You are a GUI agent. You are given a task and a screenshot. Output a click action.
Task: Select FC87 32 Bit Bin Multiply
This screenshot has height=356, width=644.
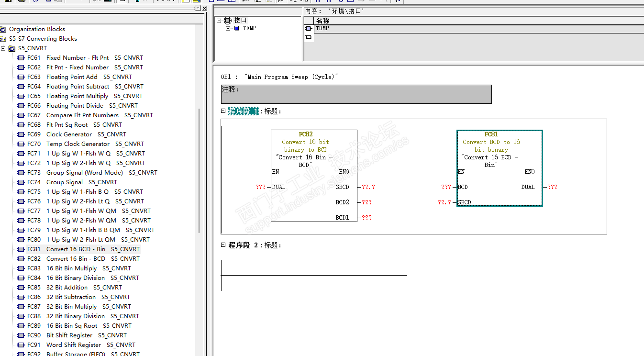pos(79,307)
